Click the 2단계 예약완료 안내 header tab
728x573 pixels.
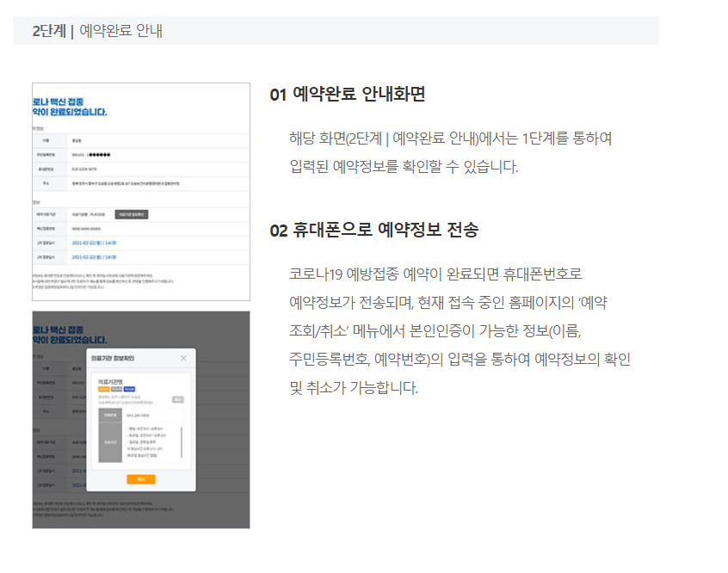tap(95, 30)
